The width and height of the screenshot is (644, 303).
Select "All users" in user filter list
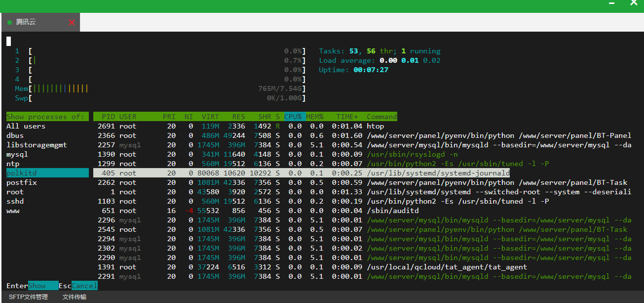tap(47, 126)
